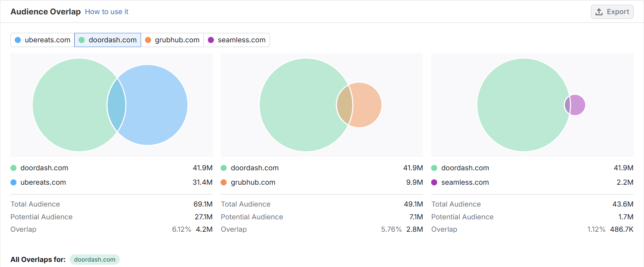Click the orange grubhub.com circle in Venn diagram
The image size is (644, 267).
coord(367,105)
